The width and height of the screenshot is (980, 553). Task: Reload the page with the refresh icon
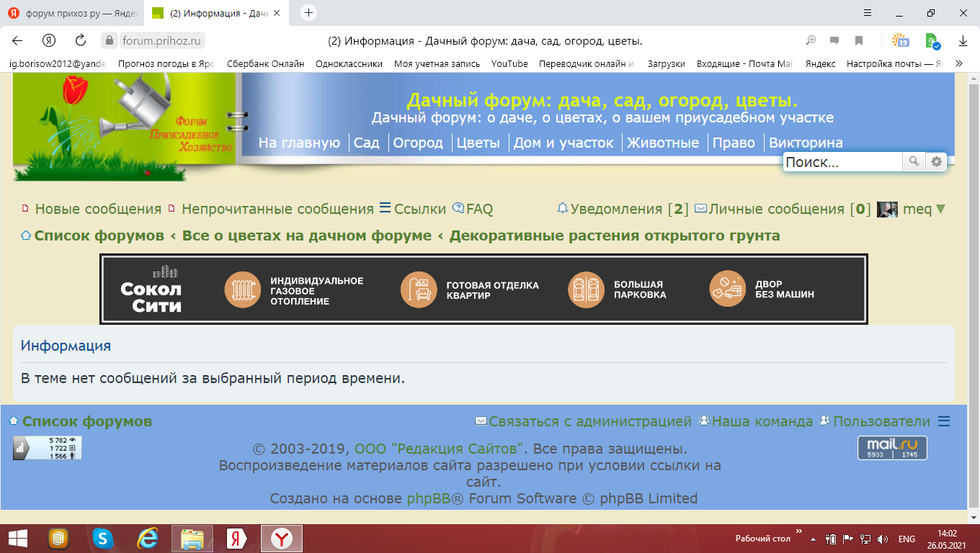81,40
